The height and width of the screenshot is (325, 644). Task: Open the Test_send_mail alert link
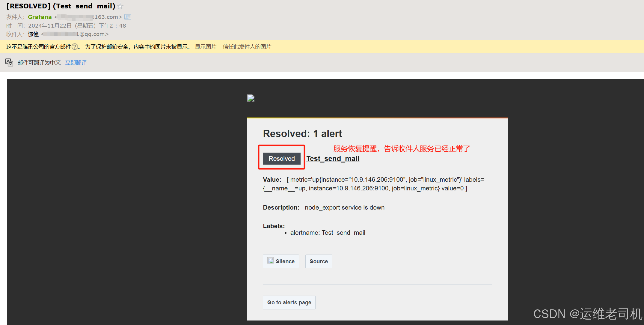point(333,159)
